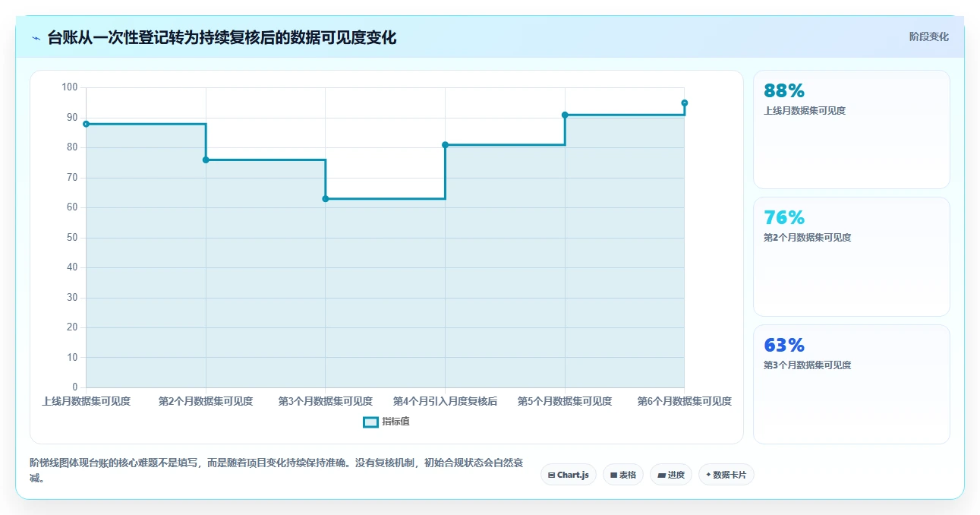This screenshot has height=515, width=980.
Task: Click the 63% statistic card value
Action: point(784,345)
